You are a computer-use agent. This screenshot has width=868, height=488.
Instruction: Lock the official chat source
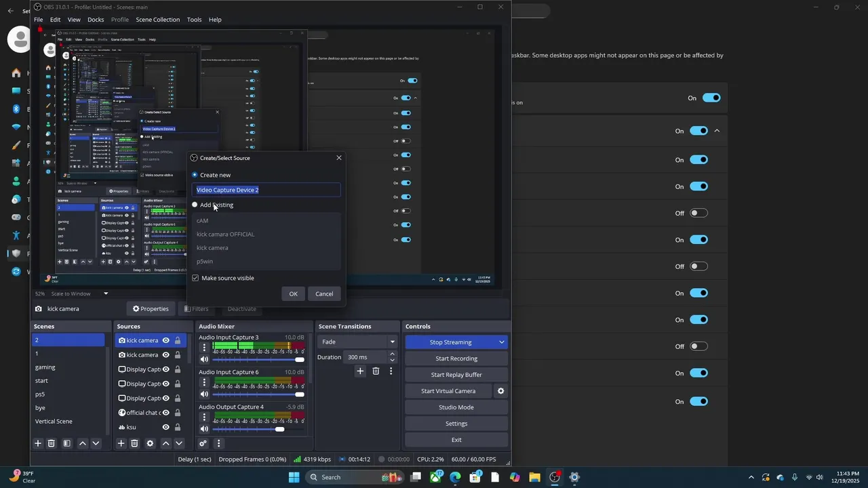(x=178, y=413)
